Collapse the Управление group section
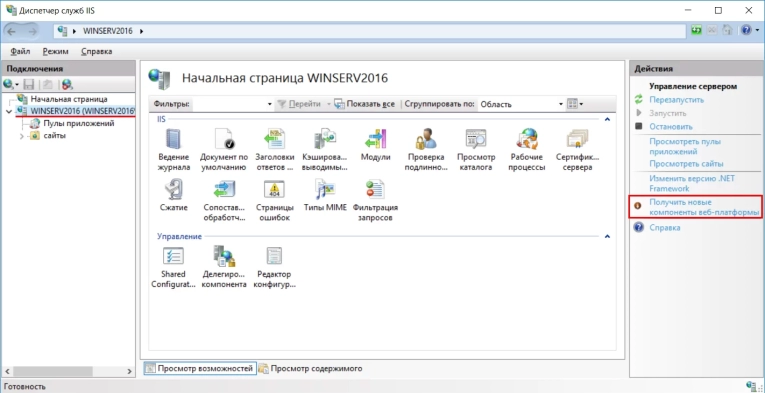 coord(607,236)
